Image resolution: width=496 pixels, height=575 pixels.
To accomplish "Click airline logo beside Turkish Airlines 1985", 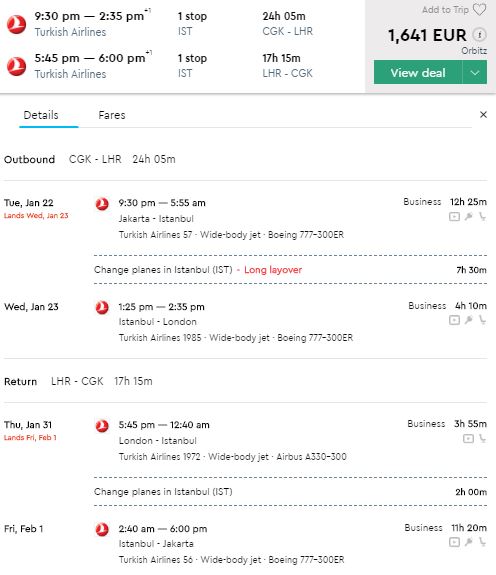I will pos(102,307).
